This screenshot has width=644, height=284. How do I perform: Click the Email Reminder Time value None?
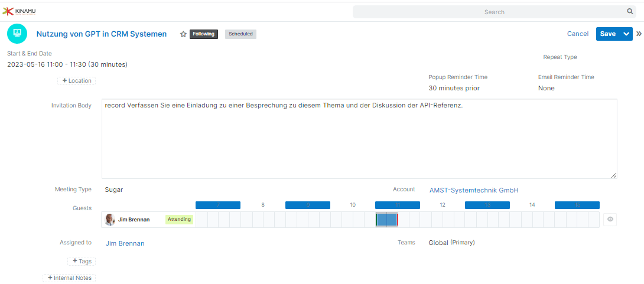tap(547, 88)
